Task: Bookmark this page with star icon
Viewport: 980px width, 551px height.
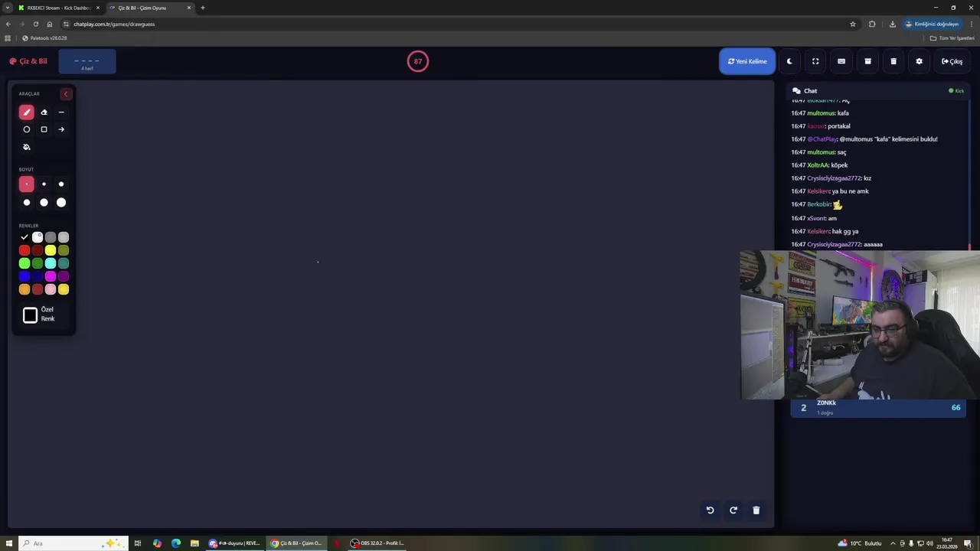Action: point(853,24)
